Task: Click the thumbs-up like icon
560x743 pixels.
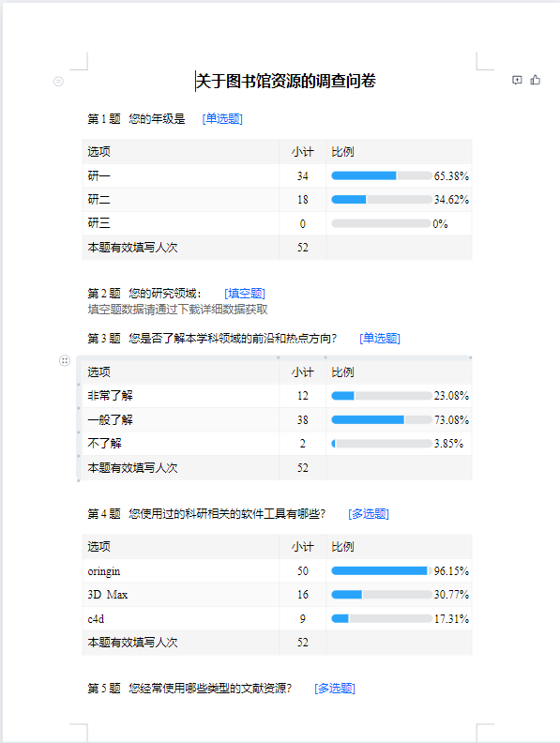Action: pos(536,80)
